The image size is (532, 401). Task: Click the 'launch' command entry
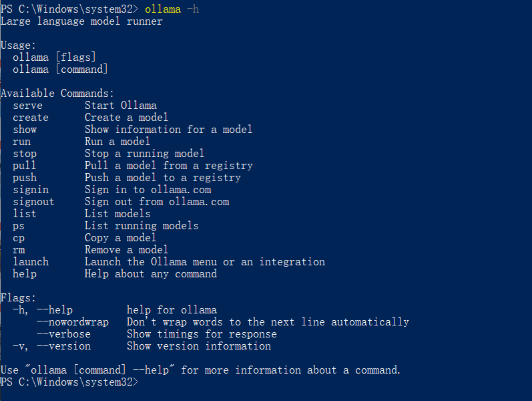click(31, 262)
